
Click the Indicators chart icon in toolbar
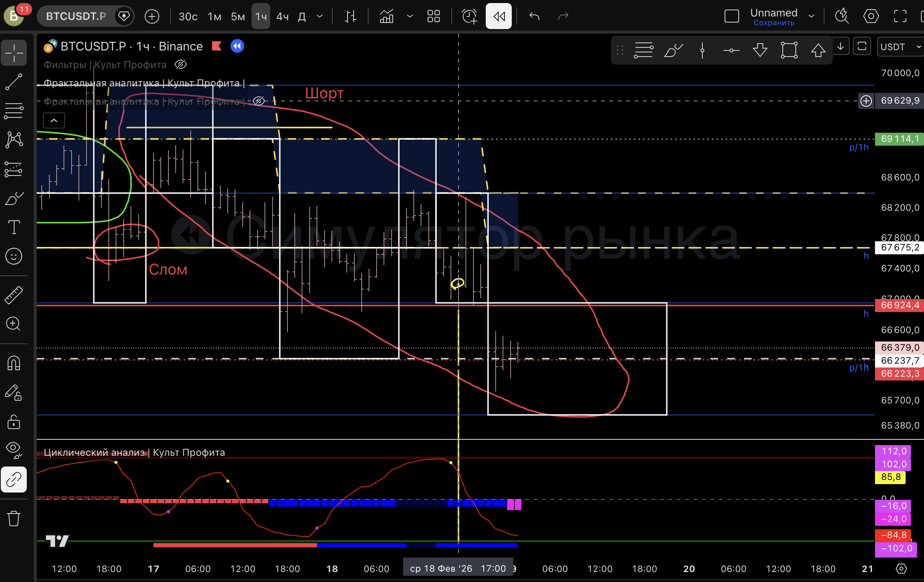[387, 16]
